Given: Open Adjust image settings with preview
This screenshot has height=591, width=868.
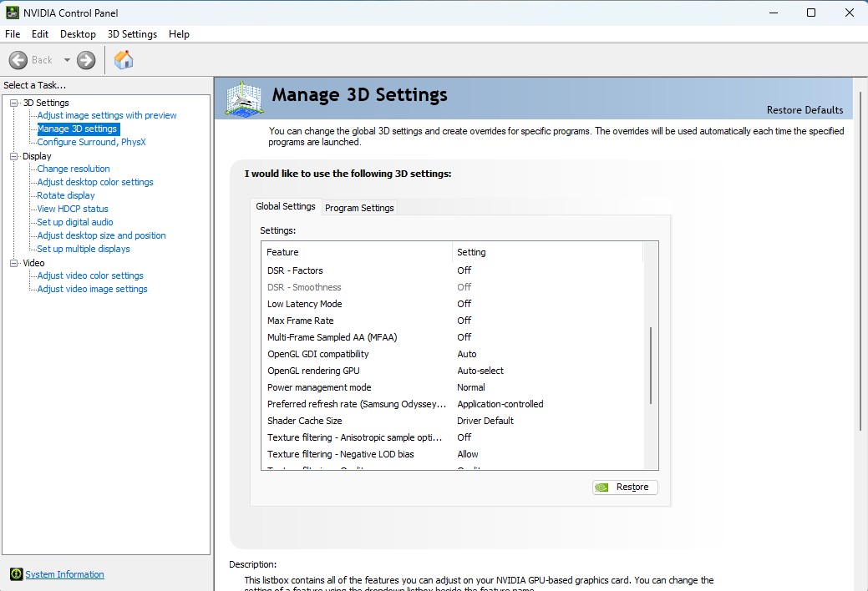Looking at the screenshot, I should coord(107,115).
